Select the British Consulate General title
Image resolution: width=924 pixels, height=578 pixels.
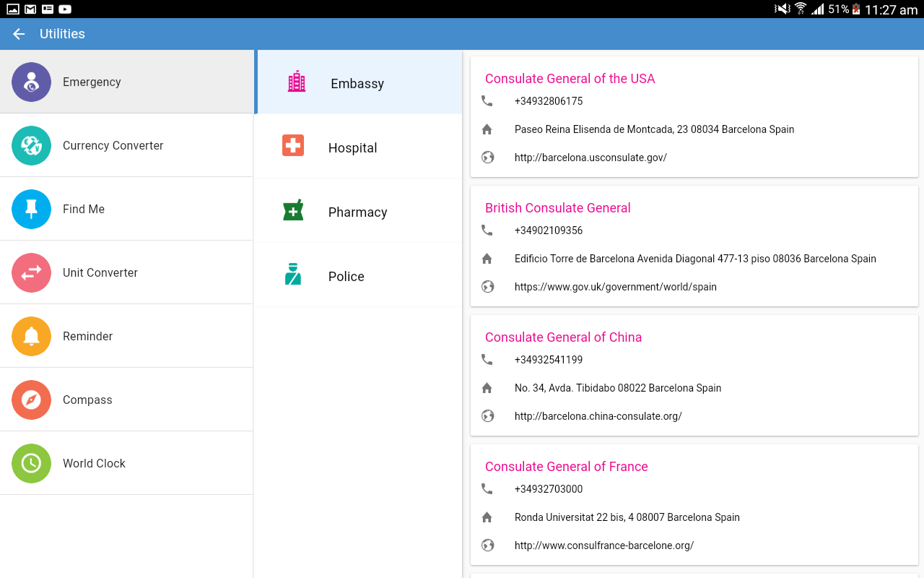(x=558, y=208)
